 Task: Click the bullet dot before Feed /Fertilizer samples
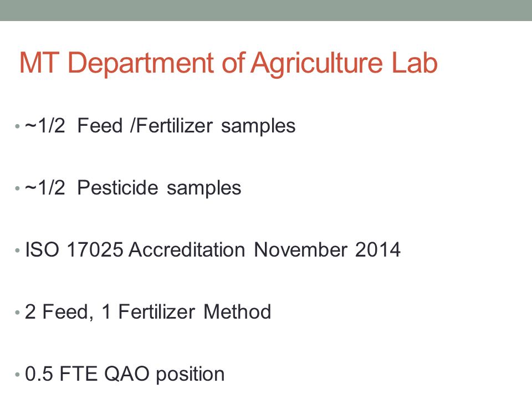point(17,126)
